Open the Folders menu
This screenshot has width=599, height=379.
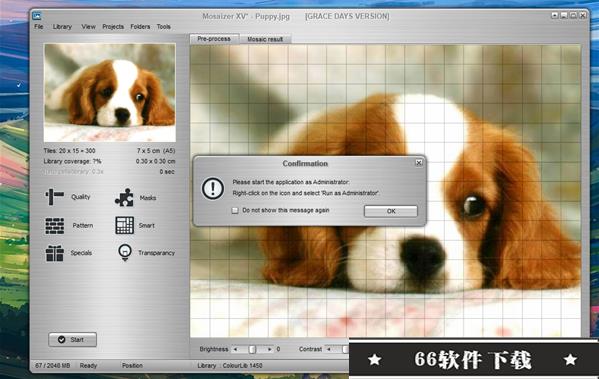(140, 27)
